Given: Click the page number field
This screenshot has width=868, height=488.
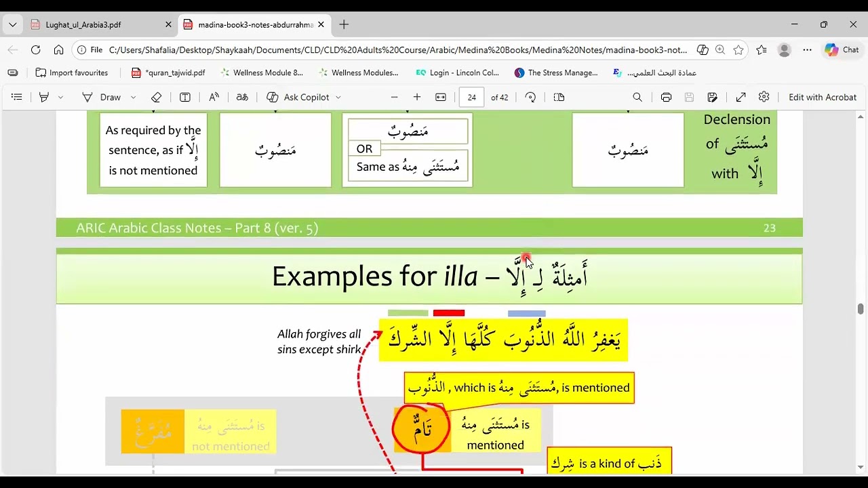Looking at the screenshot, I should click(x=471, y=97).
